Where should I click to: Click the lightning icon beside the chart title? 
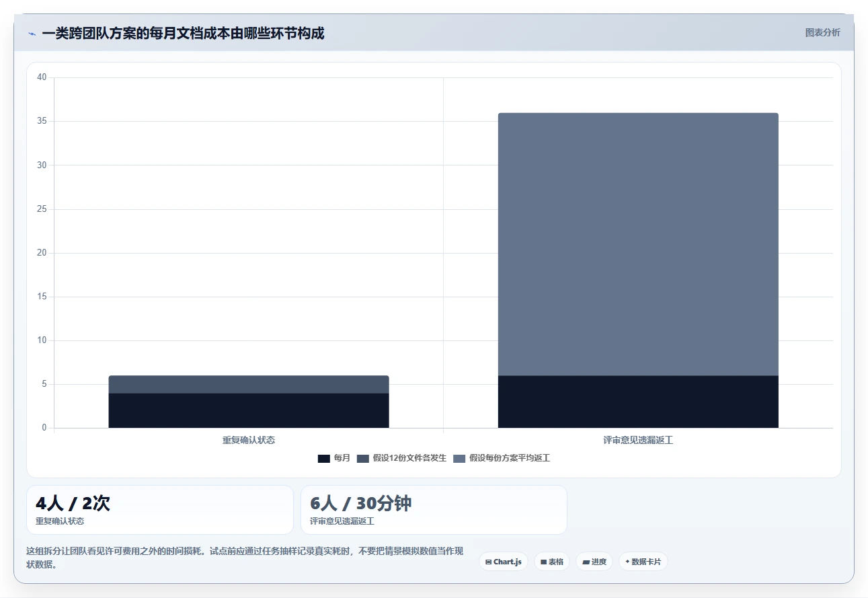32,34
